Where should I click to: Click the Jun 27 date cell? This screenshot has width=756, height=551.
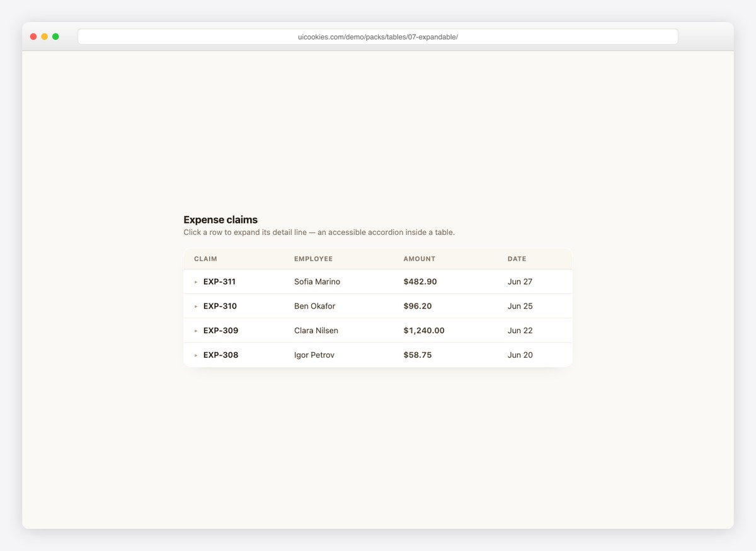click(520, 281)
